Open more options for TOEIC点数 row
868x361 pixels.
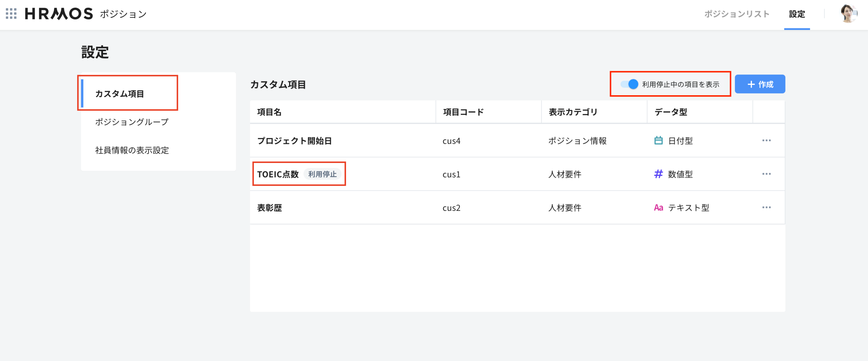coord(766,174)
